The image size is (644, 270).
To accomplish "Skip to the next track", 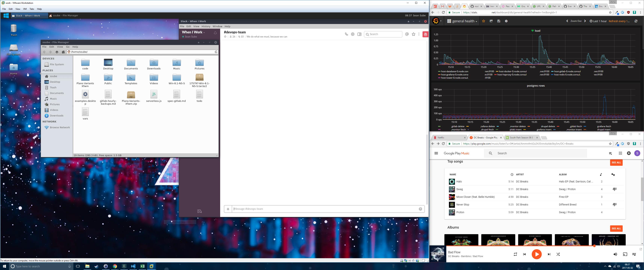I will pyautogui.click(x=549, y=254).
